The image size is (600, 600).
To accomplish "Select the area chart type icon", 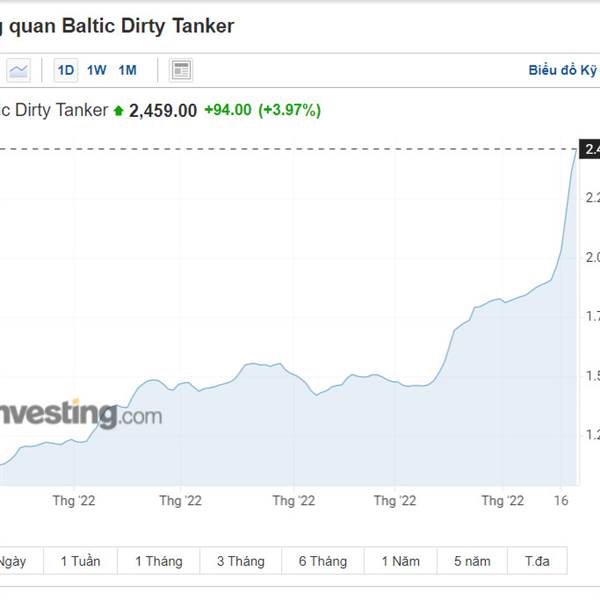I will (19, 70).
